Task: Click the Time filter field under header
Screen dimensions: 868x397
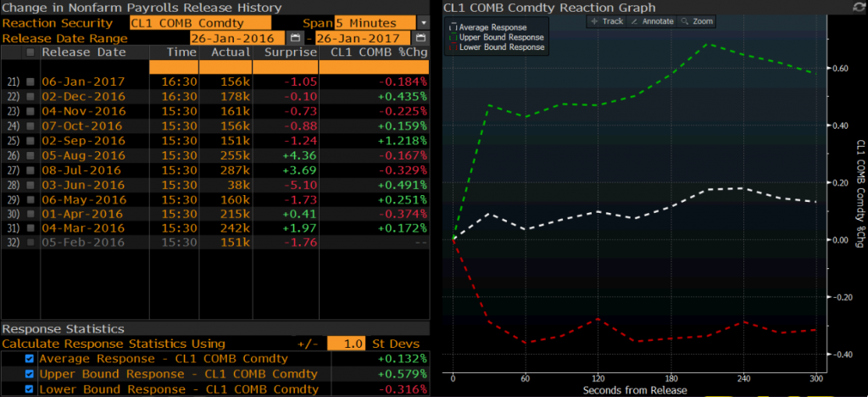Action: (173, 67)
